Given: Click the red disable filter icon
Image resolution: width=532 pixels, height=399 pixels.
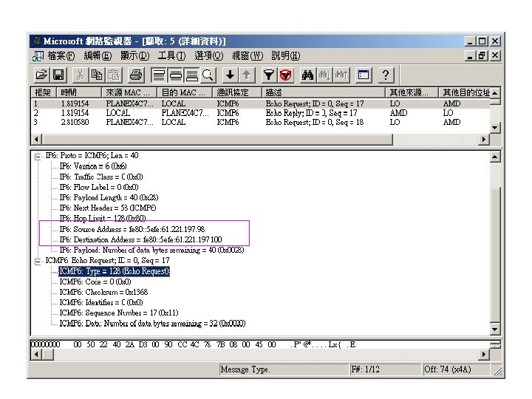Looking at the screenshot, I should tap(286, 75).
